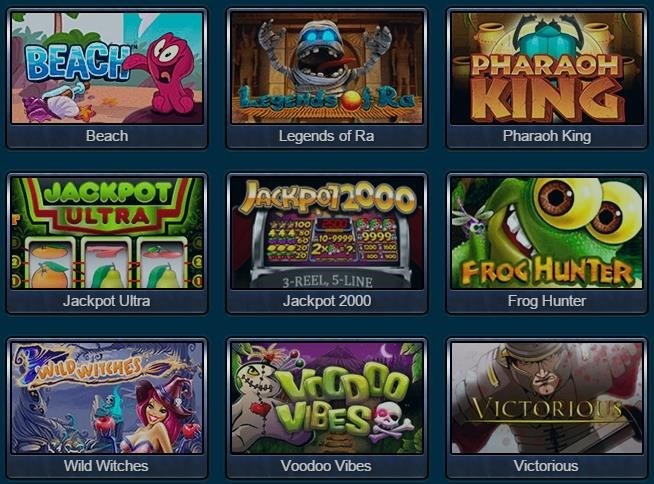Viewport: 654px width, 484px height.
Task: Click the Beach title label
Action: 107,136
